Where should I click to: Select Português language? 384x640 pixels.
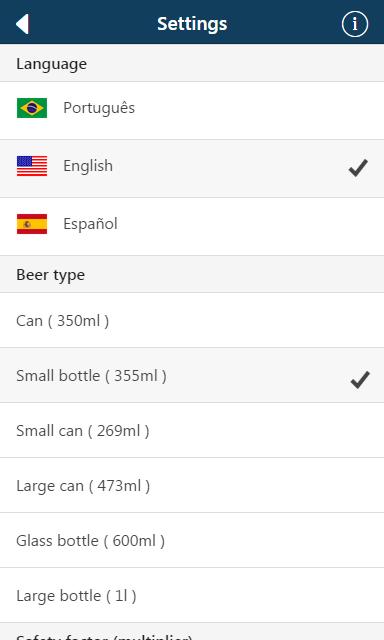click(x=192, y=111)
